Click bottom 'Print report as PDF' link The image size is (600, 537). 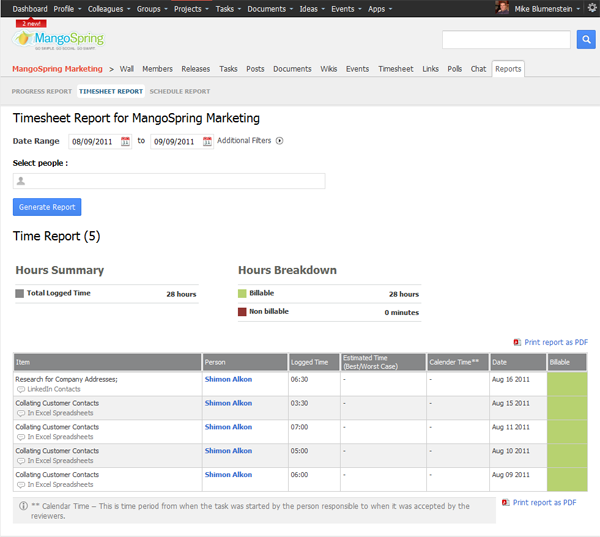pyautogui.click(x=544, y=502)
